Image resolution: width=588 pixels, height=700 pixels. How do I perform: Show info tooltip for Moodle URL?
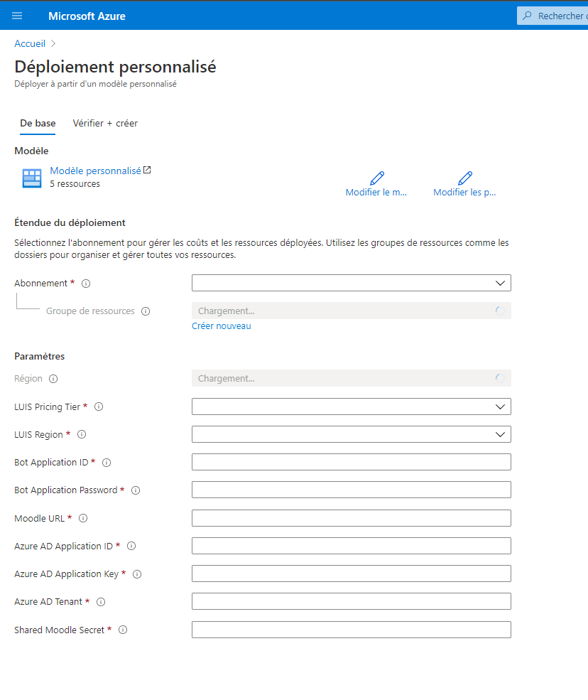(x=83, y=518)
